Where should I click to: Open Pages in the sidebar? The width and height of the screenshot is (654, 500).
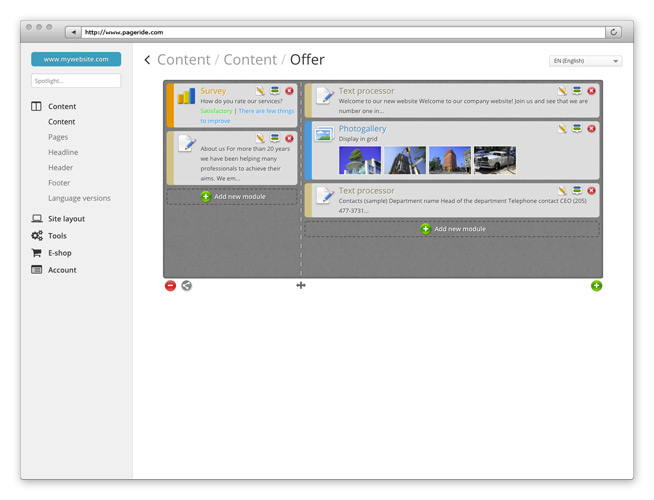[58, 137]
